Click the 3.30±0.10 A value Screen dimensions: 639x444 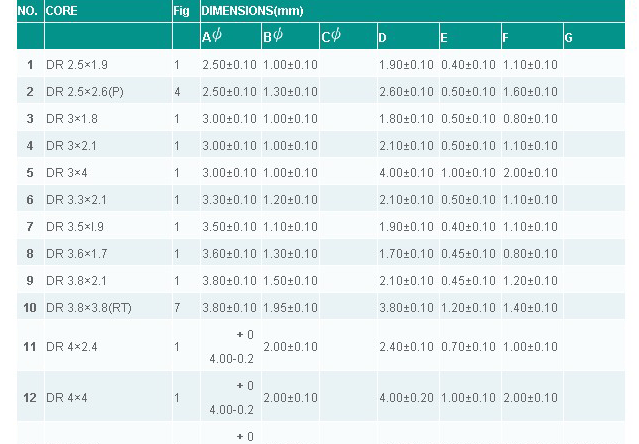[x=229, y=200]
